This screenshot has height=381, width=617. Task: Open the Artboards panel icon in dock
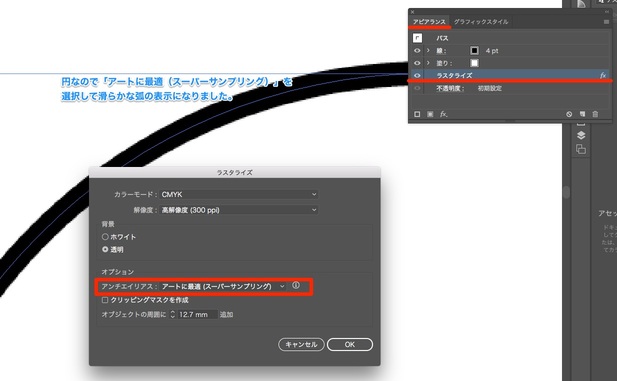coord(581,149)
